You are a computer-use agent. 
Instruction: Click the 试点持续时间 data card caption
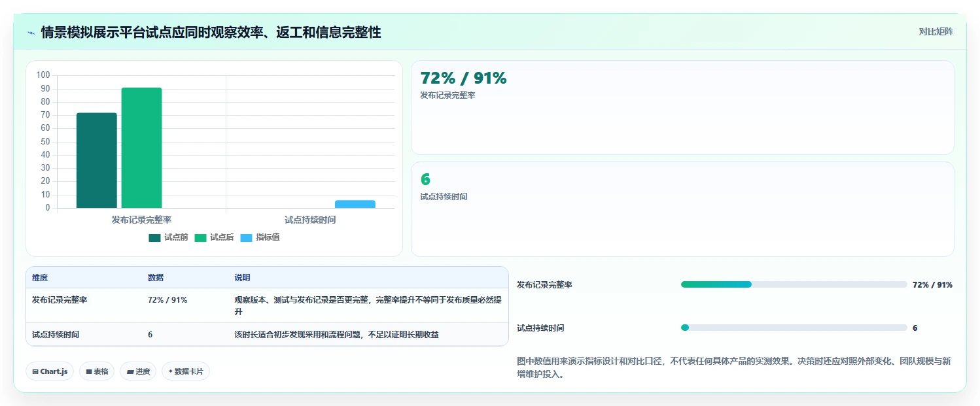coord(444,197)
